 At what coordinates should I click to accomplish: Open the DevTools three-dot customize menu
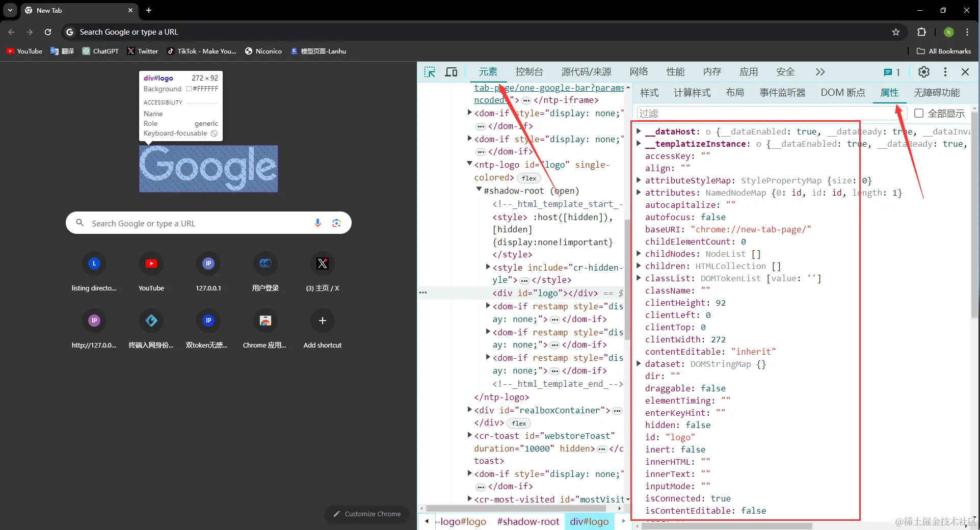(945, 72)
